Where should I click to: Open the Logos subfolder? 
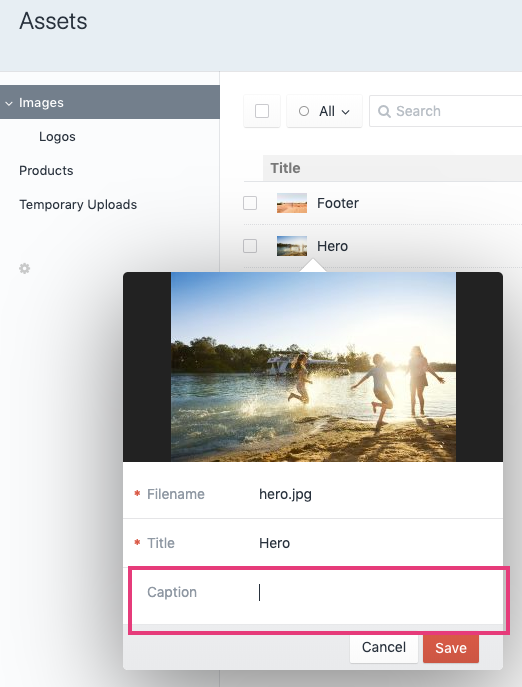[x=57, y=137]
